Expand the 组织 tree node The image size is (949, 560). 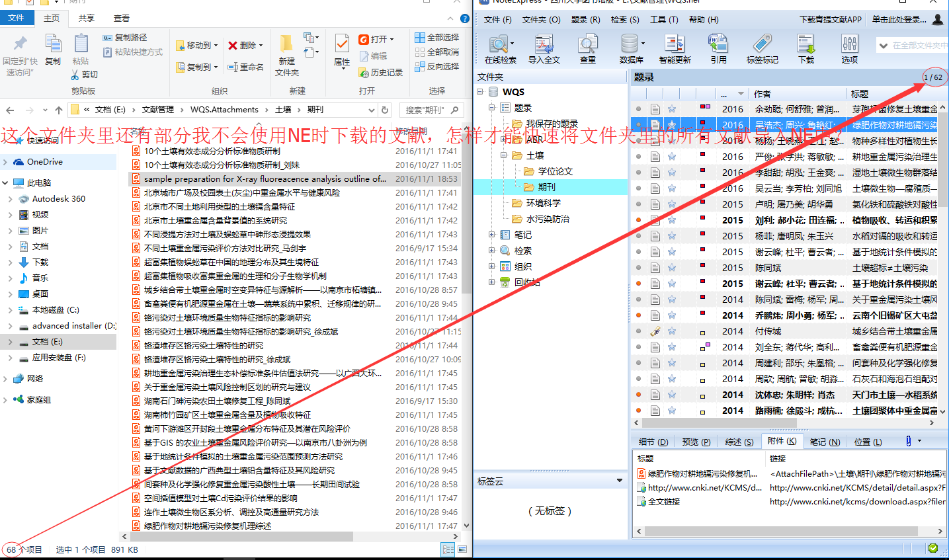point(491,266)
